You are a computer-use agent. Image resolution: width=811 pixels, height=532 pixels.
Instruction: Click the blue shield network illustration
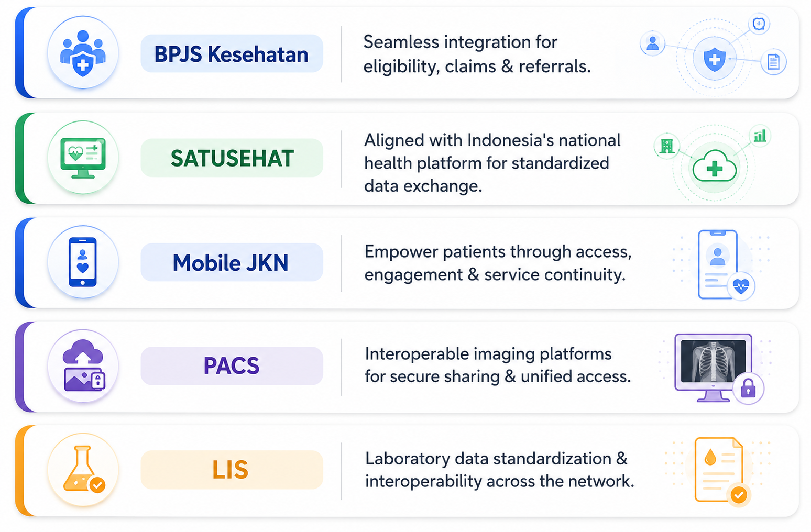pyautogui.click(x=714, y=54)
